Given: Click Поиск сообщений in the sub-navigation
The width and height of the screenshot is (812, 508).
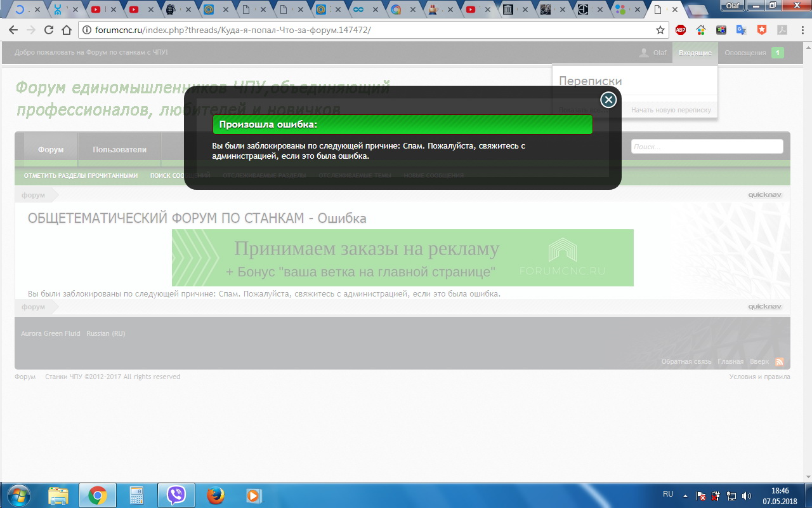Looking at the screenshot, I should pyautogui.click(x=180, y=176).
